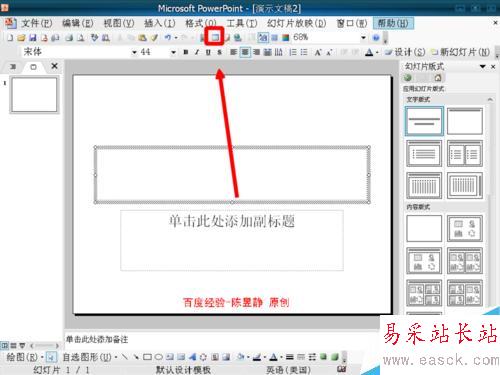Go to the task pane Home icon
The height and width of the screenshot is (375, 500).
(x=438, y=78)
